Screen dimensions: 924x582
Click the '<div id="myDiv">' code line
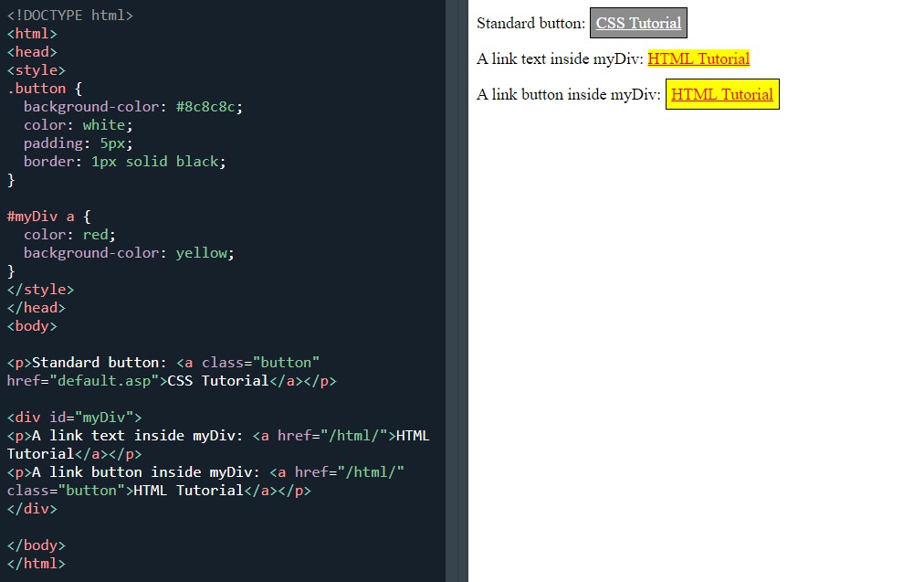[x=74, y=418]
